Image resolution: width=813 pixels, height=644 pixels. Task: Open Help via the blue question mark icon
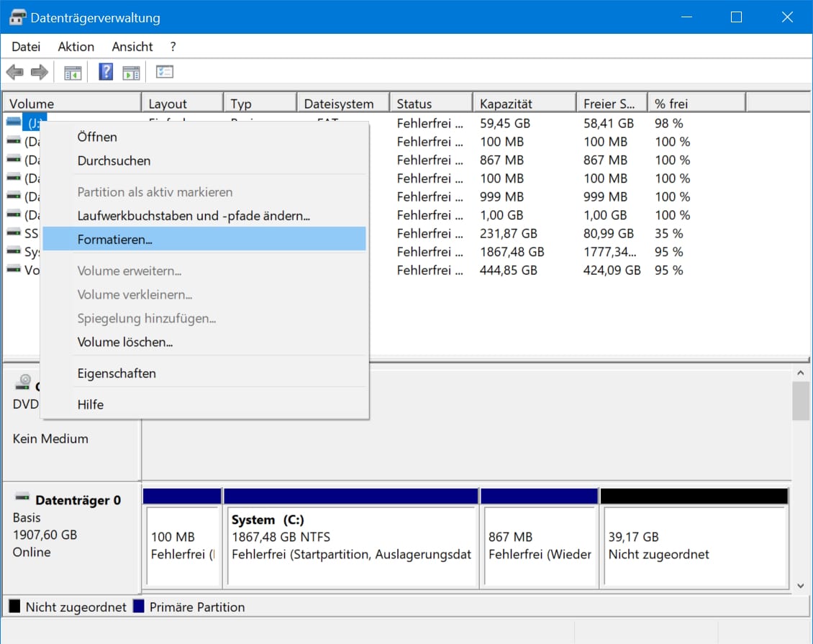coord(106,71)
